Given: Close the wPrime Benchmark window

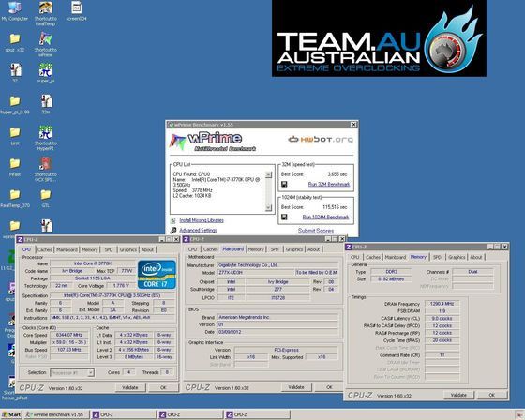Looking at the screenshot, I should pos(353,125).
